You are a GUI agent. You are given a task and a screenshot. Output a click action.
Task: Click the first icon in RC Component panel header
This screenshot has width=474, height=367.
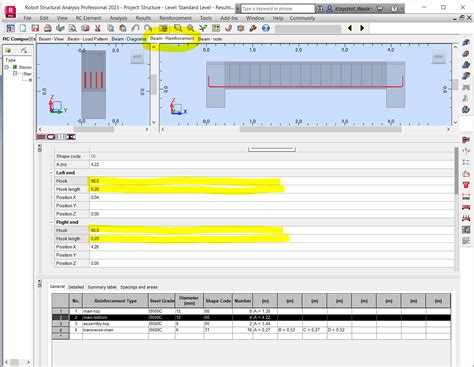coord(8,50)
